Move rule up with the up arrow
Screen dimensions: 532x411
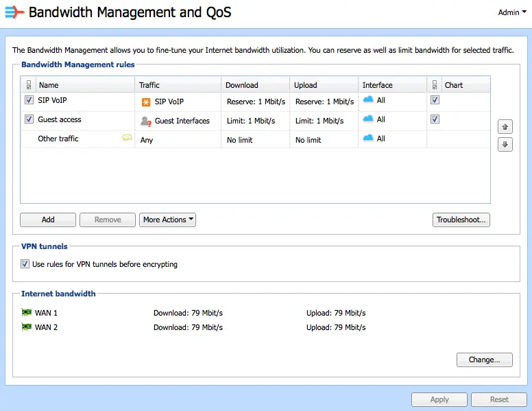[505, 127]
